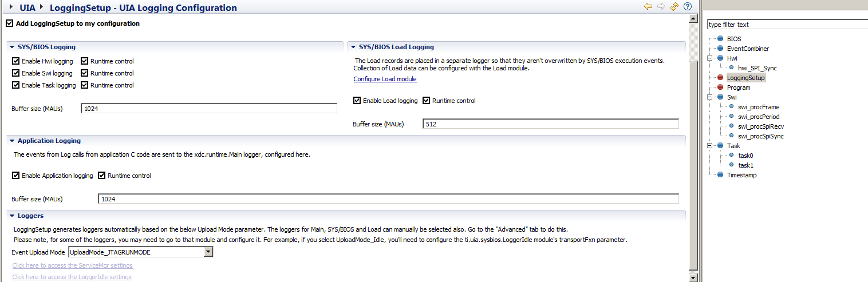Select the Timestamp module in outline
This screenshot has height=282, width=868.
pyautogui.click(x=741, y=175)
